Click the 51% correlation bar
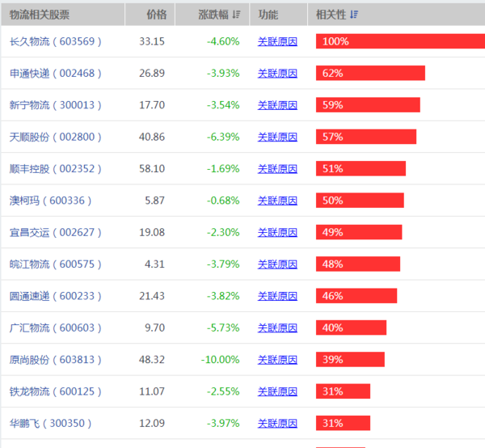The width and height of the screenshot is (485, 448). point(361,168)
